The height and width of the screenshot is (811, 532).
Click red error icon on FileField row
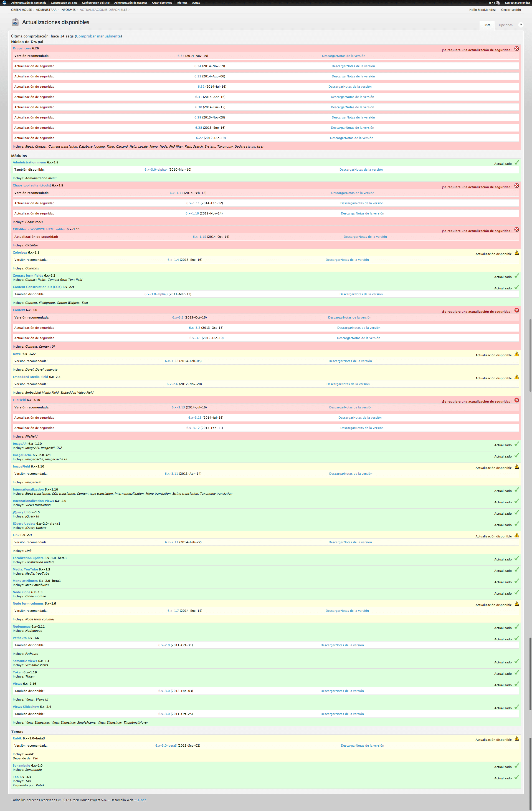(x=516, y=400)
